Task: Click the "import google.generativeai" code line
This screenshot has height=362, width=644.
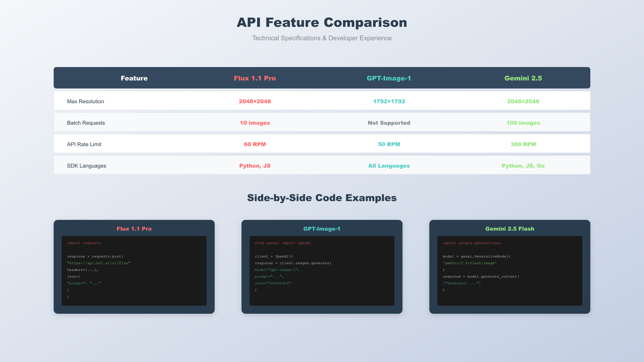Action: [472, 243]
